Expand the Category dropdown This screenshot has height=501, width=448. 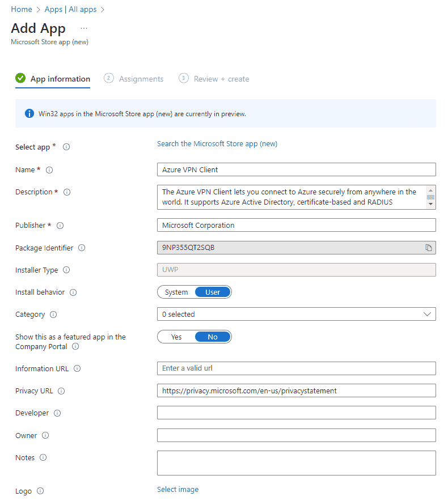point(297,315)
